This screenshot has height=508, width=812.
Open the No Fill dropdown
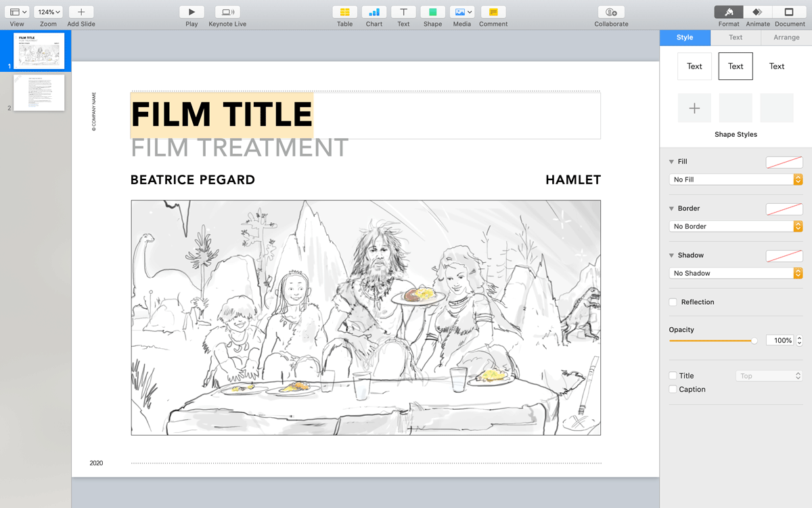click(x=736, y=179)
